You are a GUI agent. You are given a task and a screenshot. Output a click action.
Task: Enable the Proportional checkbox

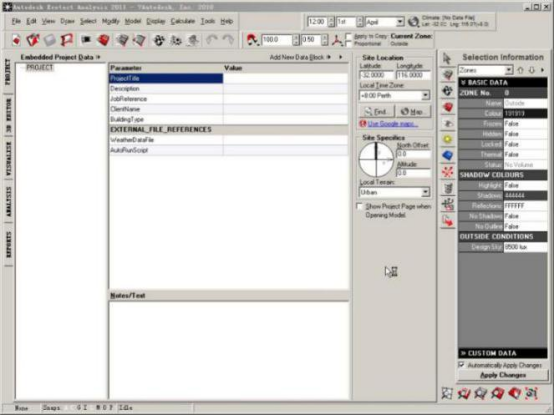point(349,44)
